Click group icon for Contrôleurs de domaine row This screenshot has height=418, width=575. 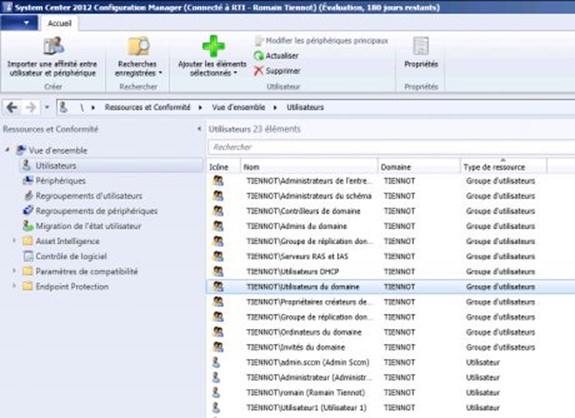218,211
